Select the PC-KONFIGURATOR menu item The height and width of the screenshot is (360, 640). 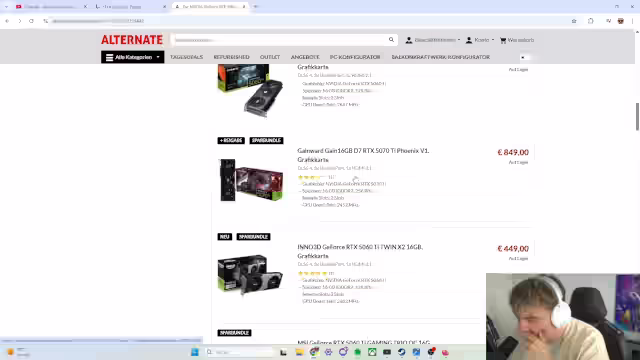pos(355,57)
